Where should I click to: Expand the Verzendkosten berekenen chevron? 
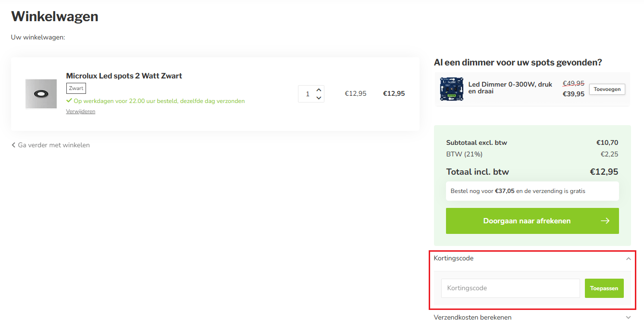pyautogui.click(x=628, y=318)
